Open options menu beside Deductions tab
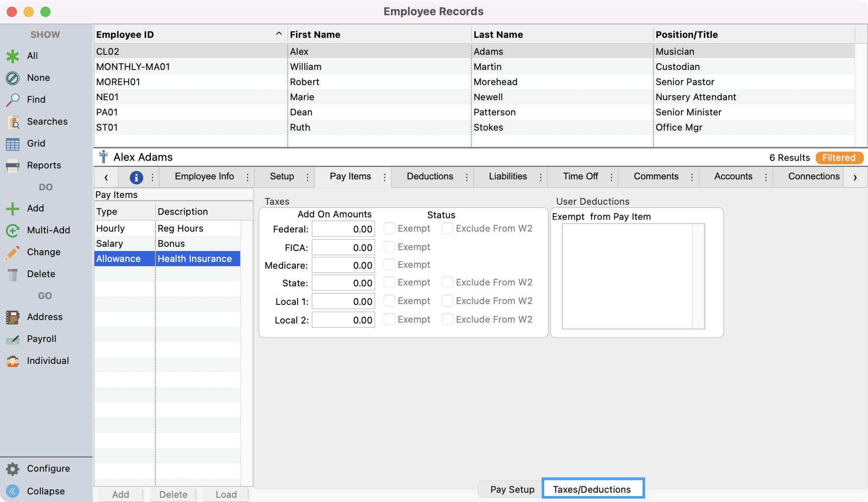 click(467, 177)
